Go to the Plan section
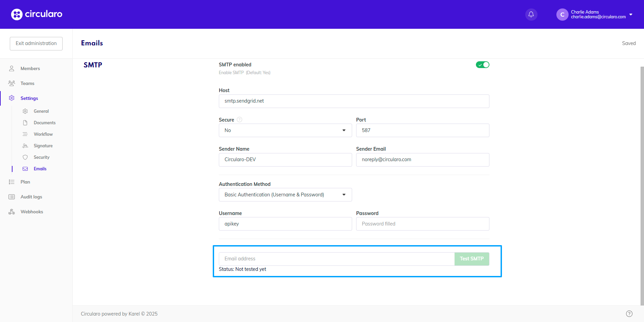 pos(25,182)
